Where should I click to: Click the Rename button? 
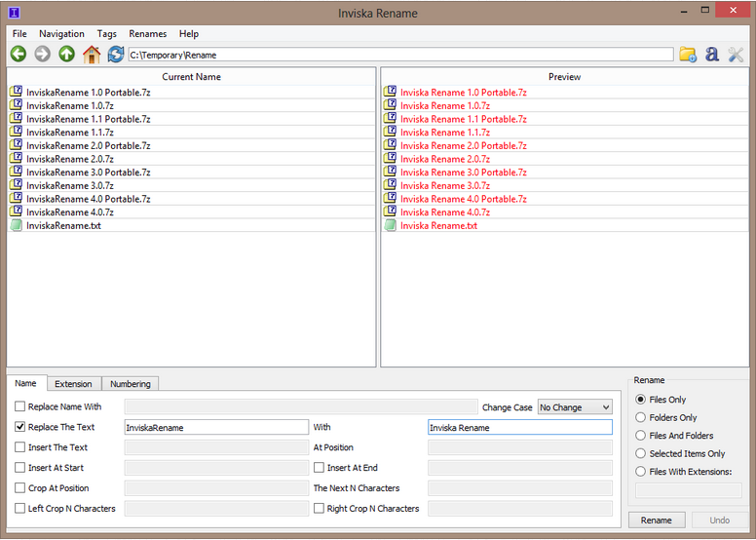pos(657,521)
